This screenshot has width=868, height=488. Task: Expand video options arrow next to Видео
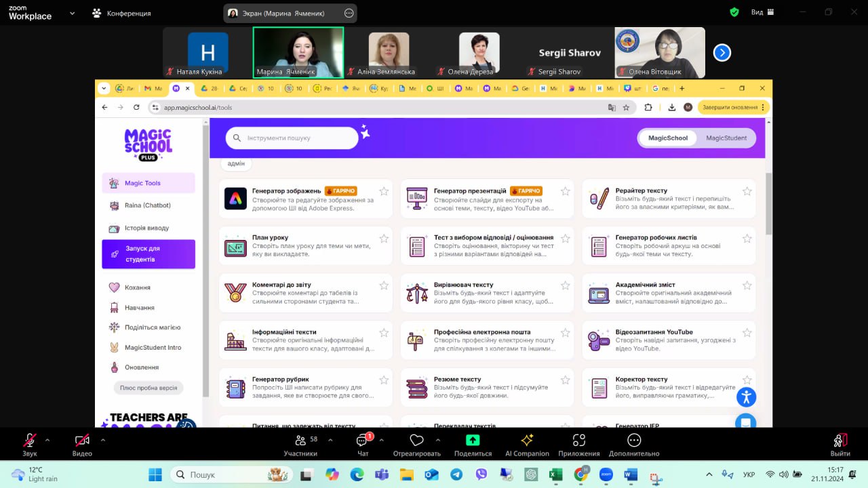[102, 440]
